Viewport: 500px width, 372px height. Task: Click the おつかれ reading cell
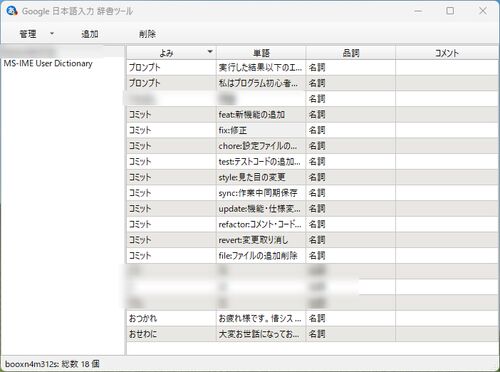pos(171,318)
